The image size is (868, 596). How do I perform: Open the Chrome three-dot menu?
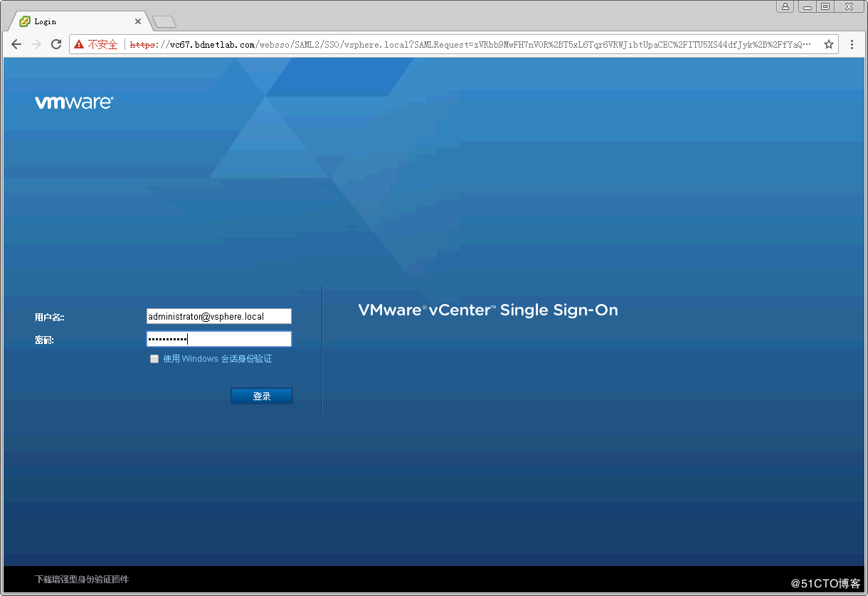(x=852, y=44)
